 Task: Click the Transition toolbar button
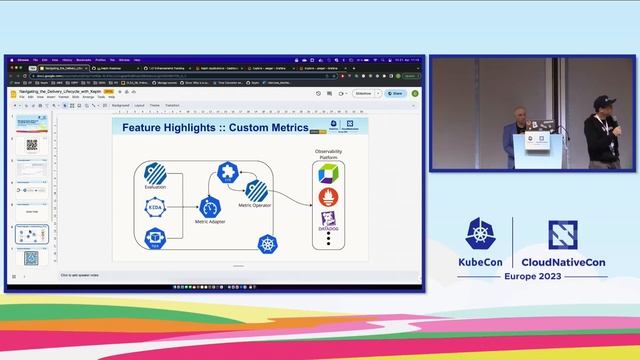coord(172,105)
